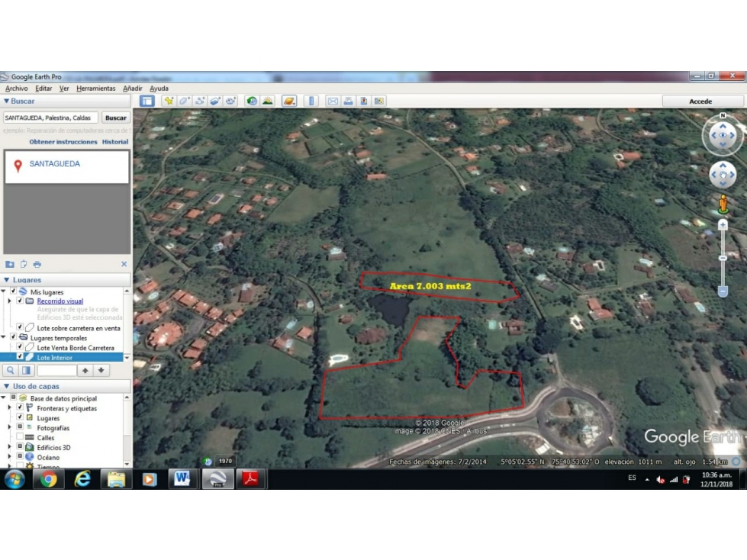Click the historical imagery 1970 clock icon

(x=208, y=461)
